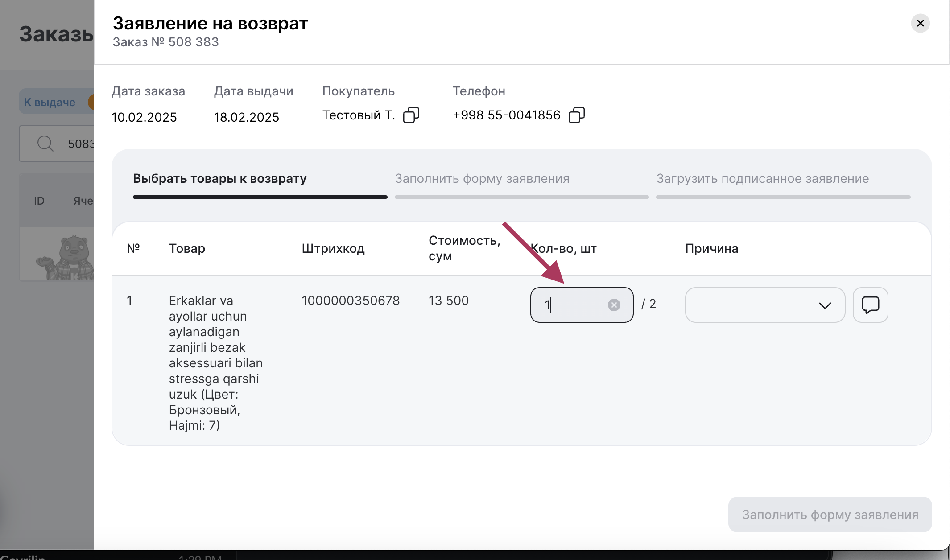
Task: Expand the Причина reason dropdown
Action: click(x=764, y=305)
